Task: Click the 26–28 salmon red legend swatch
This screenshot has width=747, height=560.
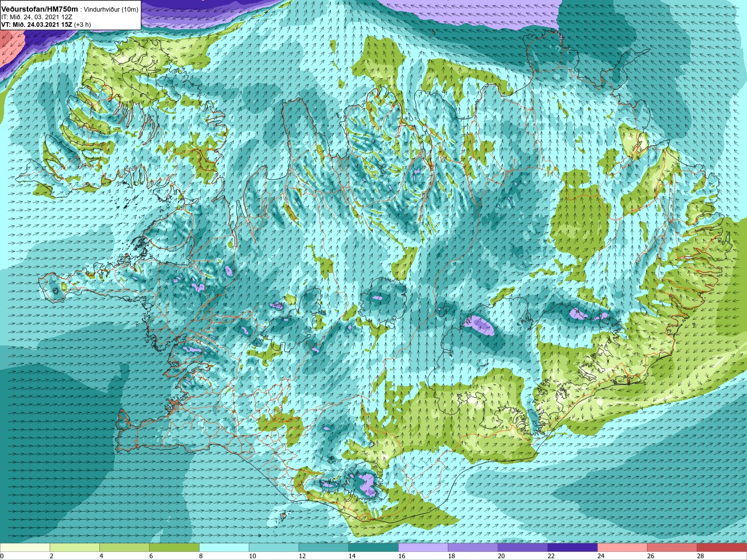Action: tap(672, 548)
